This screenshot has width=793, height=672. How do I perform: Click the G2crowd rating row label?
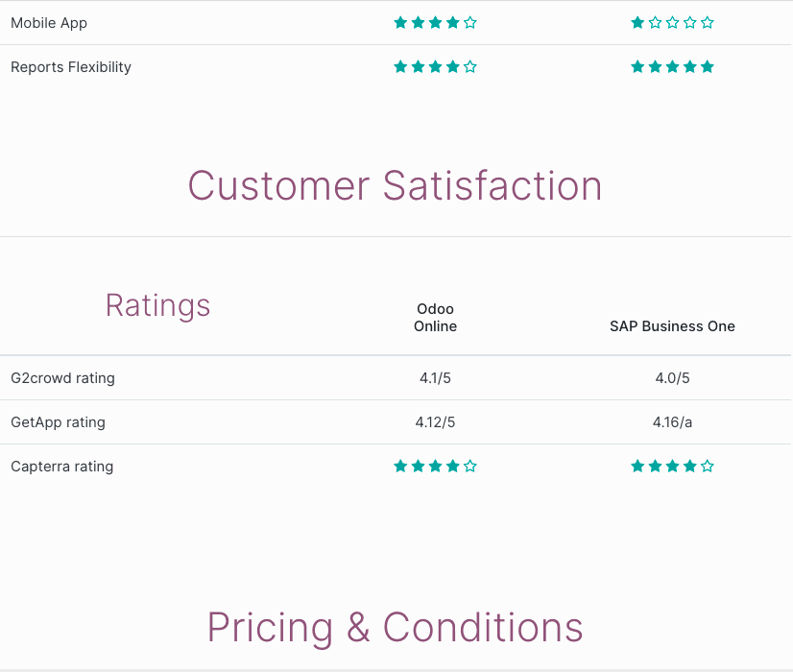coord(62,378)
